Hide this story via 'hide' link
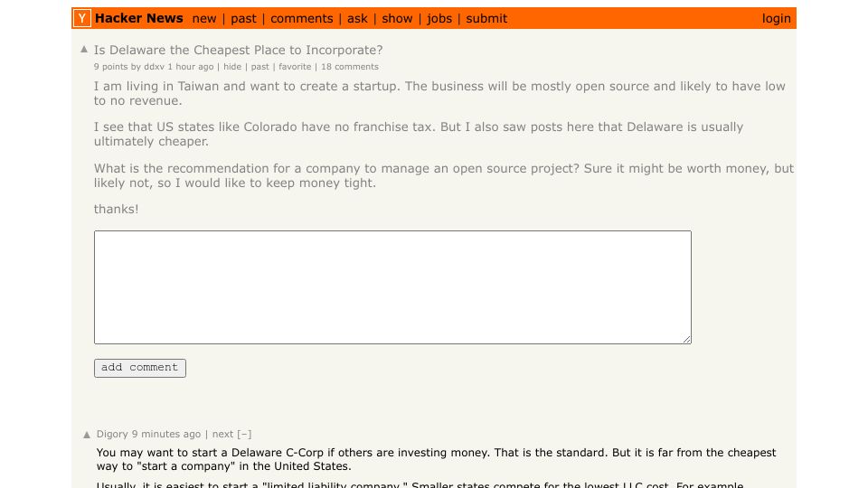 (x=232, y=67)
